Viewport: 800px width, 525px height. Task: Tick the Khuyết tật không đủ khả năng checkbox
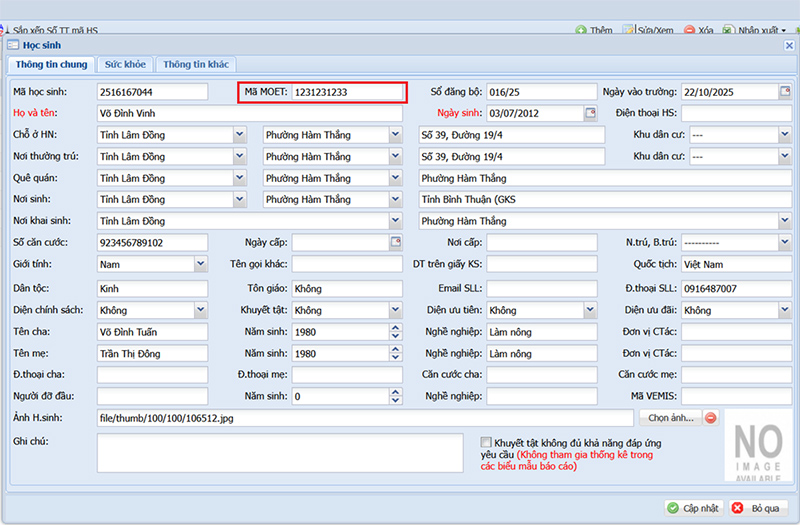click(x=486, y=442)
